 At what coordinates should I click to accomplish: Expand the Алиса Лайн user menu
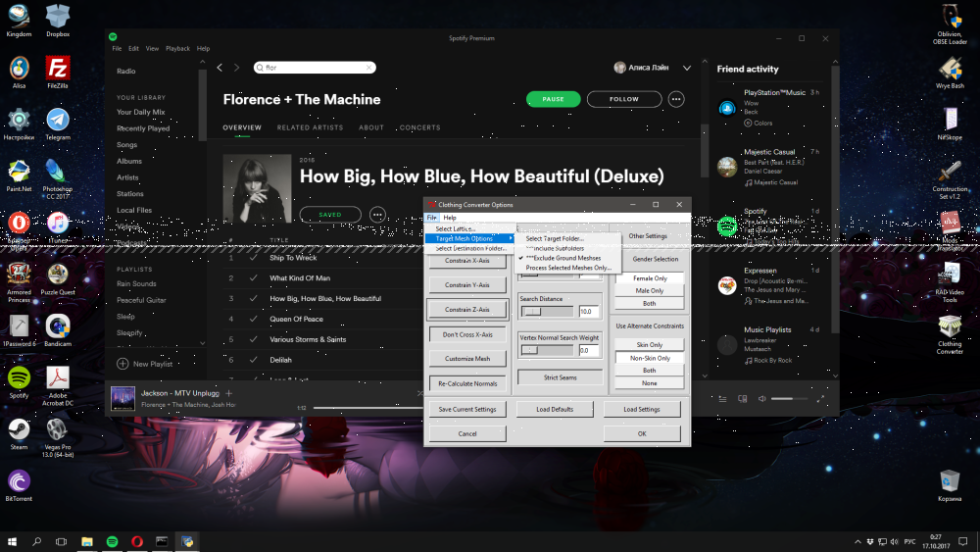686,68
